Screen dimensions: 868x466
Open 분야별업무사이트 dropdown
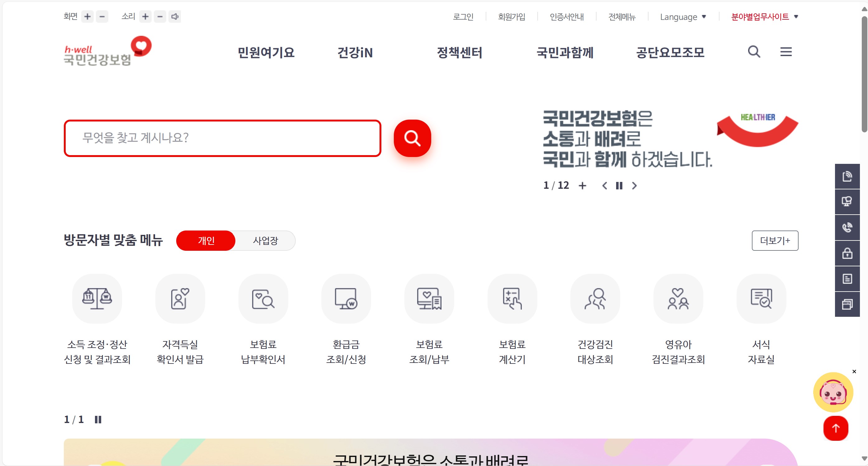tap(765, 17)
